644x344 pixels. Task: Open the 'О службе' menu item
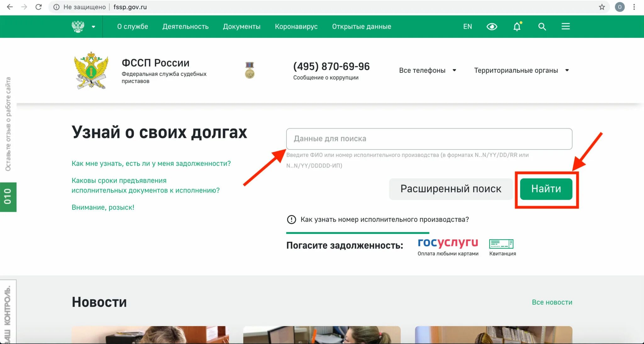132,26
